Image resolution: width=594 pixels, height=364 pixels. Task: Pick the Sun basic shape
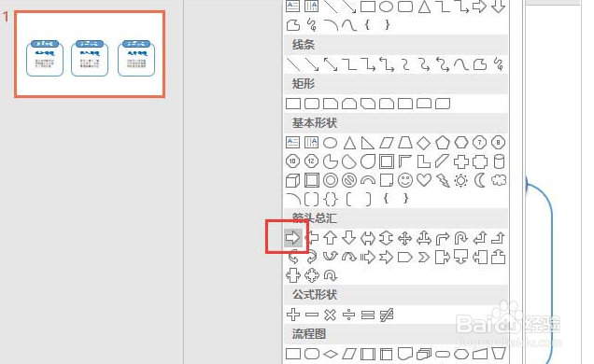tap(461, 180)
